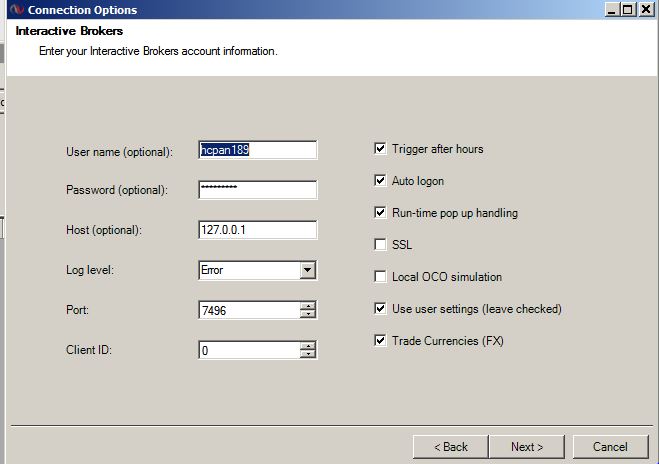Check Local OCO simulation option
This screenshot has height=464, width=659.
point(380,276)
